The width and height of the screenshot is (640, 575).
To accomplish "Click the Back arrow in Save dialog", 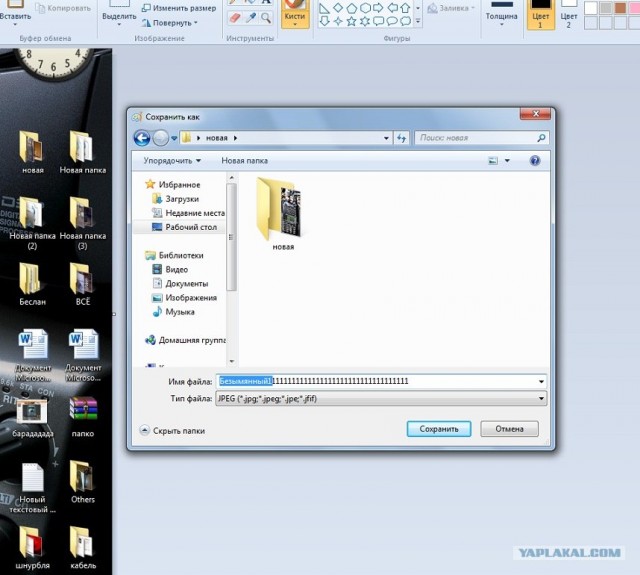I will point(143,138).
